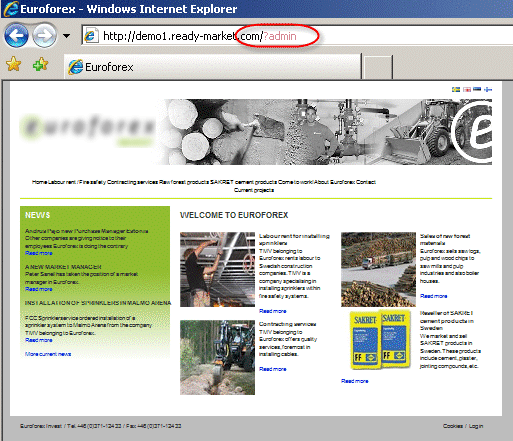Click the Add to Favorites star-plus icon

pyautogui.click(x=40, y=64)
